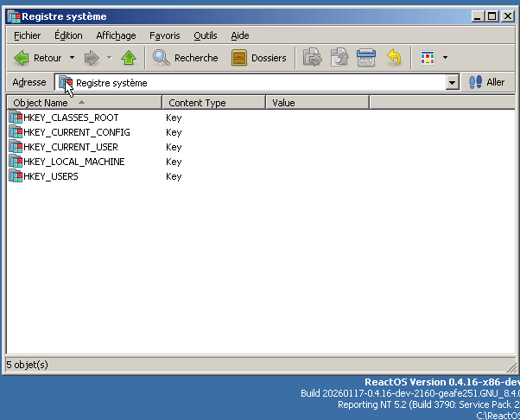Open the Views icon dropdown arrow
Image resolution: width=520 pixels, height=420 pixels.
tap(445, 58)
